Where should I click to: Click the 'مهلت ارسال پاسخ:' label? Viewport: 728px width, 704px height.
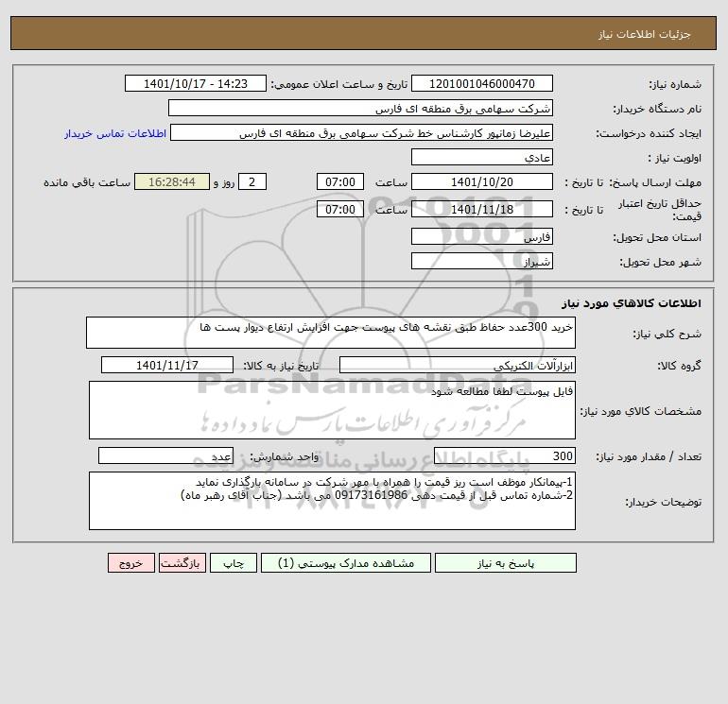654,182
